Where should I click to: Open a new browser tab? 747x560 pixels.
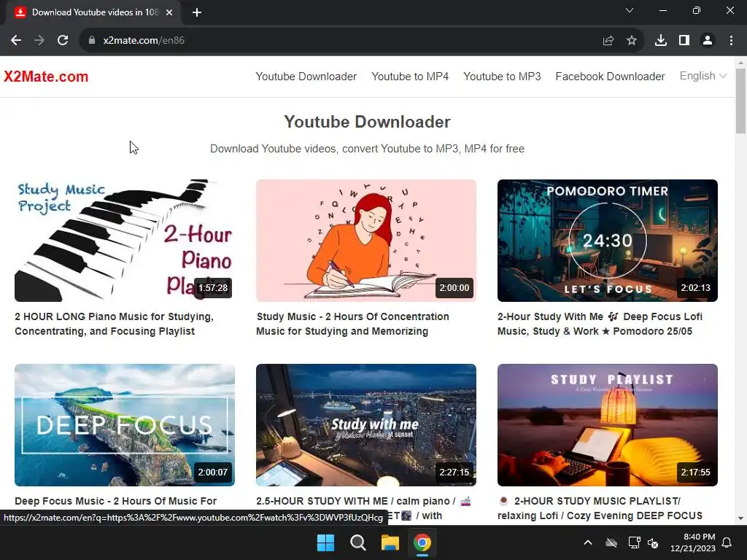click(197, 12)
